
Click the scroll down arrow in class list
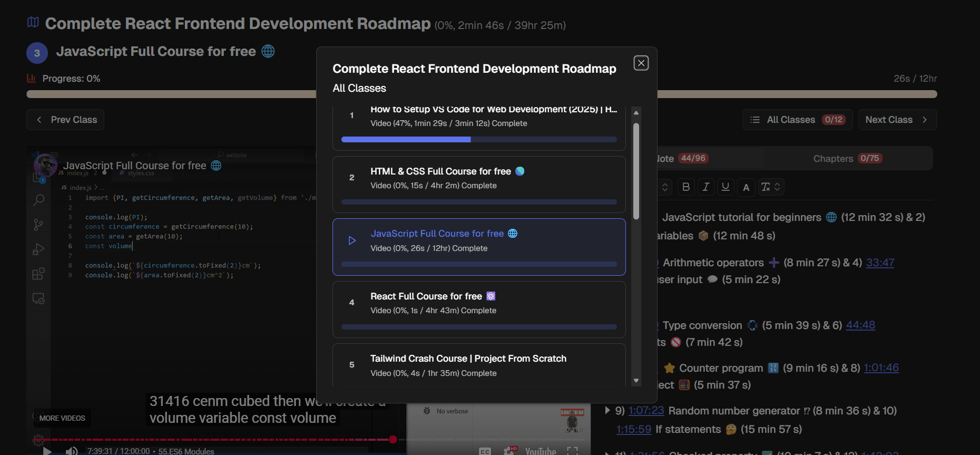636,381
